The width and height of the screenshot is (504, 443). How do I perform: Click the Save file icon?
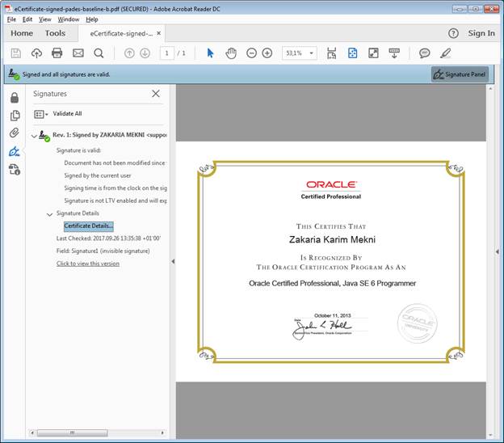point(16,53)
